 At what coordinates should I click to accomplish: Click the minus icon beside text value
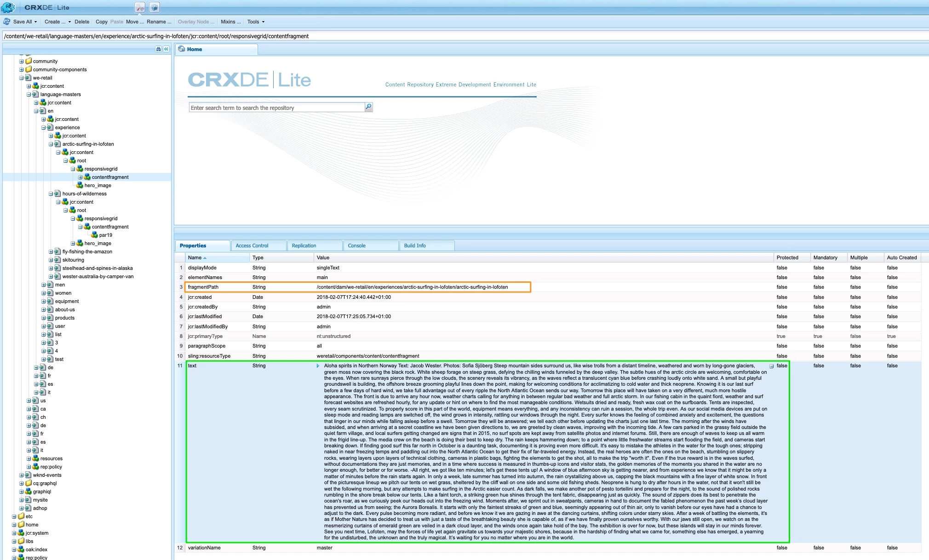771,366
